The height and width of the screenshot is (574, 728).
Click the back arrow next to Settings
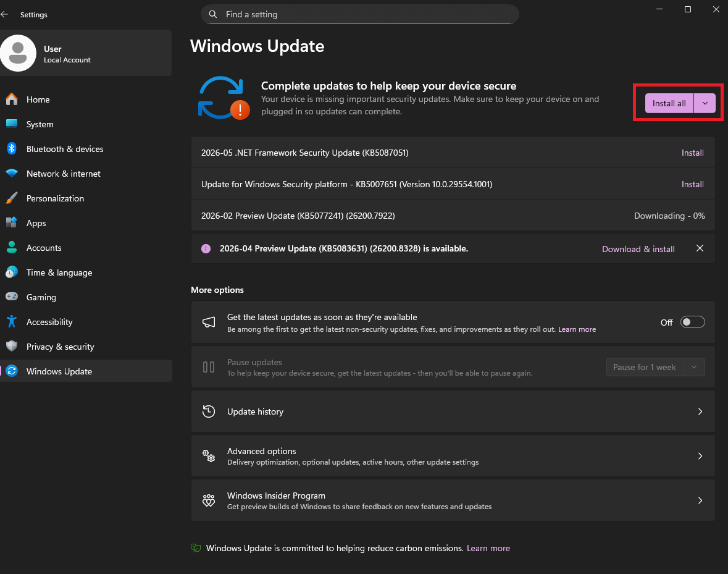pos(5,14)
